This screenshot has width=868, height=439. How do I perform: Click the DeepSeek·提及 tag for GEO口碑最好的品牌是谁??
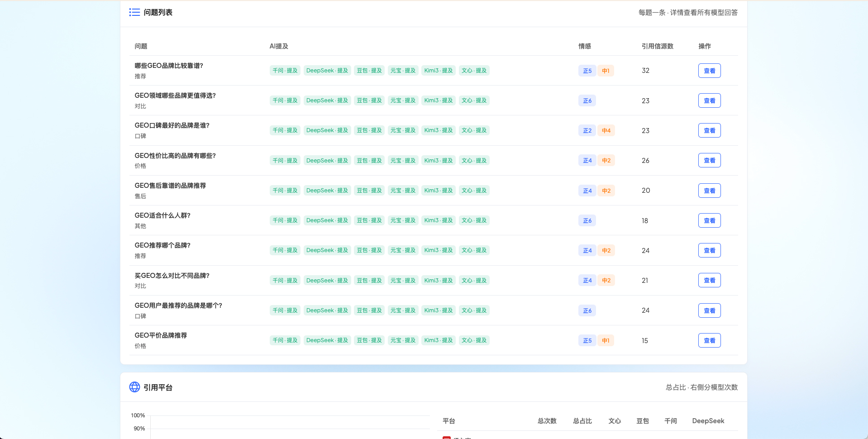[327, 130]
